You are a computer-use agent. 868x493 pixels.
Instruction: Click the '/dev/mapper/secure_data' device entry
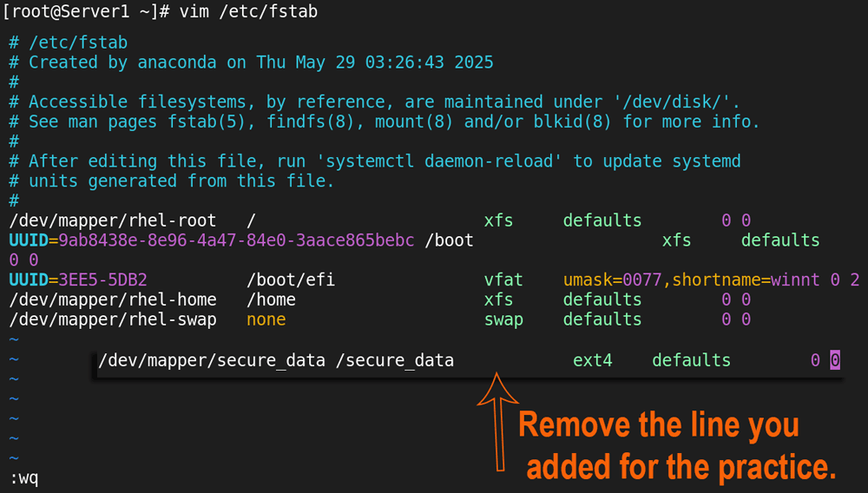[x=212, y=361]
